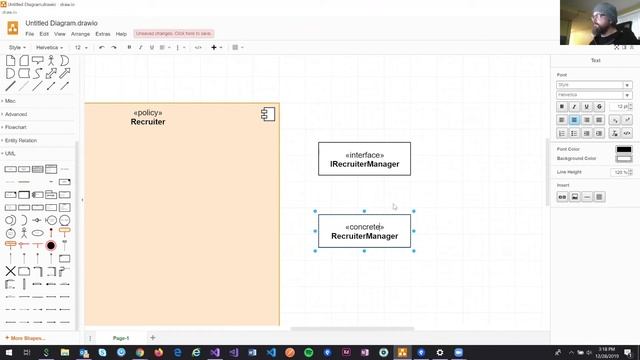Viewport: 640px width, 360px height.
Task: Toggle underline in the Text panel
Action: click(x=587, y=107)
